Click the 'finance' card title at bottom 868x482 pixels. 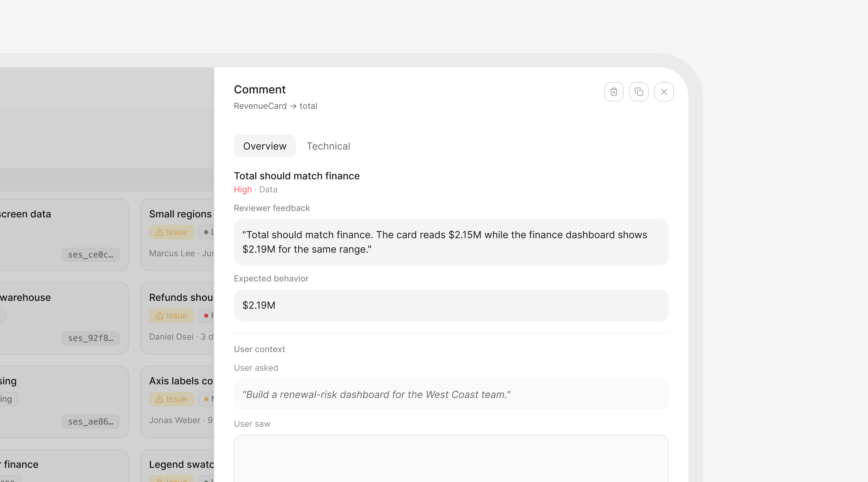19,465
